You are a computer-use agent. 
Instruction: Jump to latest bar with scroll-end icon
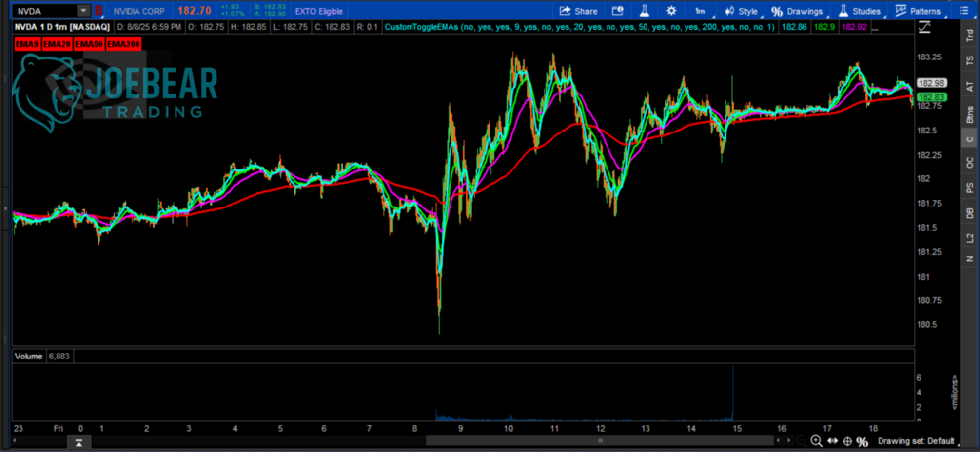coord(79,442)
